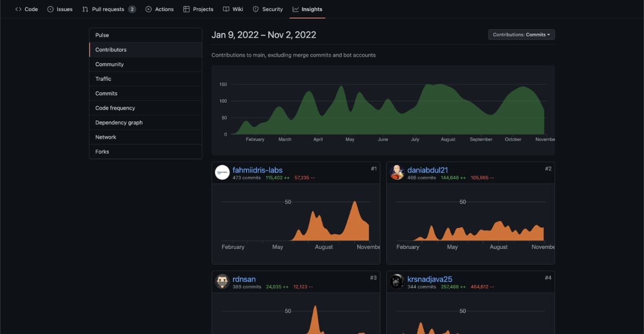Open the Wiki tab
This screenshot has width=644, height=334.
coord(233,9)
